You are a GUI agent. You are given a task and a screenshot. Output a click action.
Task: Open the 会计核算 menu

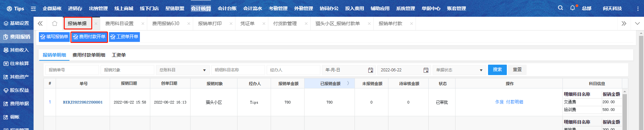(201, 8)
